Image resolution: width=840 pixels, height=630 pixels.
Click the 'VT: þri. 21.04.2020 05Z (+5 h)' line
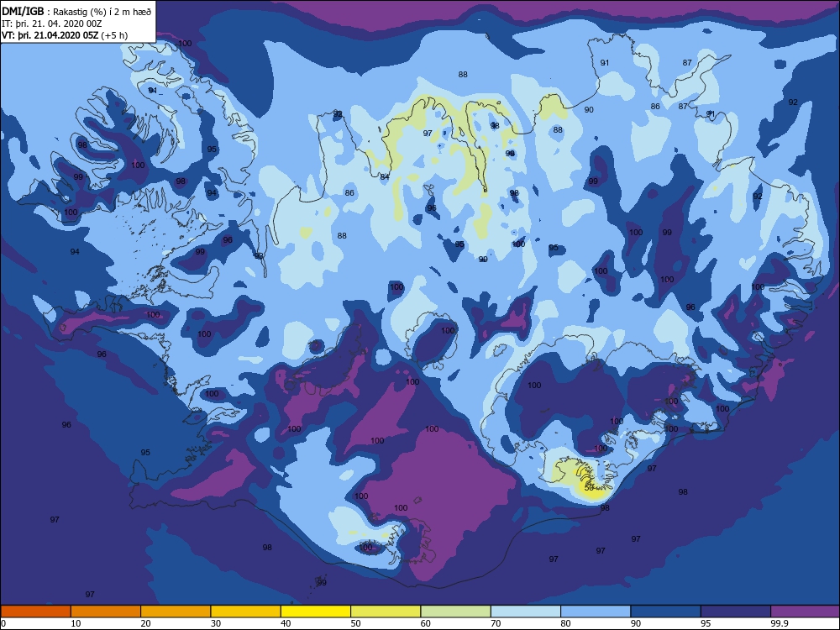65,35
